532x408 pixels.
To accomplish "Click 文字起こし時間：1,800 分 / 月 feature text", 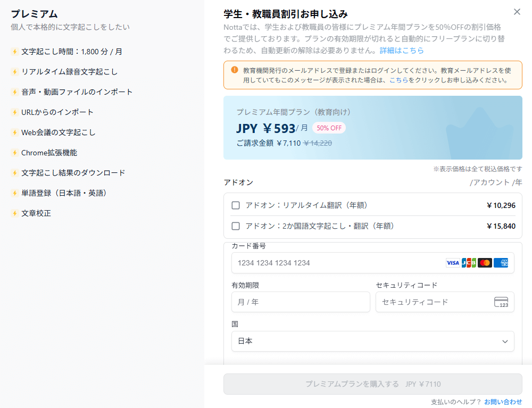I will click(x=72, y=52).
